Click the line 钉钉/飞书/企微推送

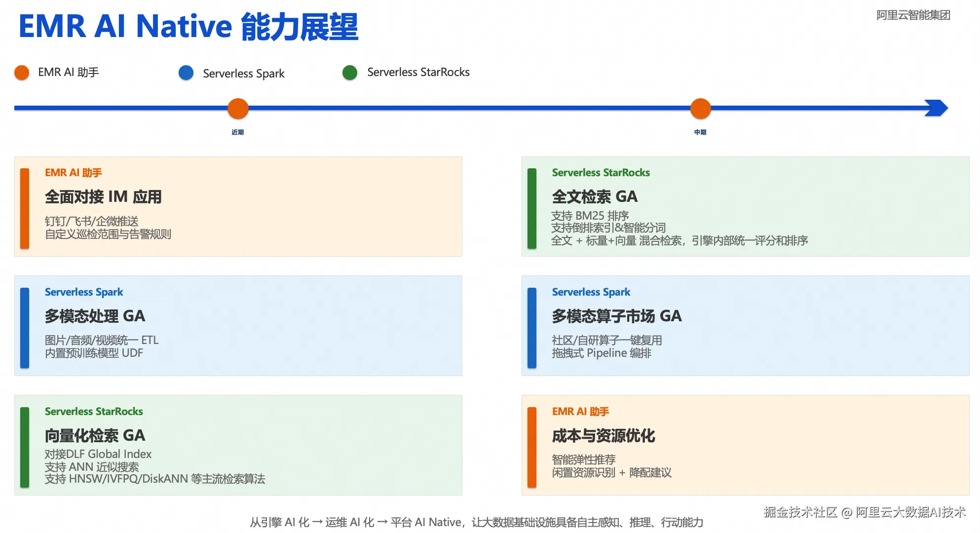(x=92, y=221)
